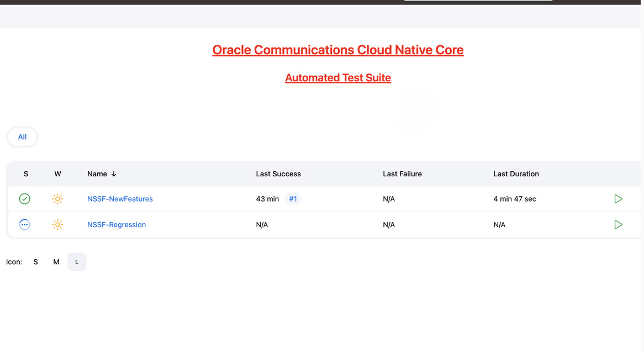This screenshot has width=644, height=352.
Task: Switch to medium icon size M
Action: (x=56, y=261)
